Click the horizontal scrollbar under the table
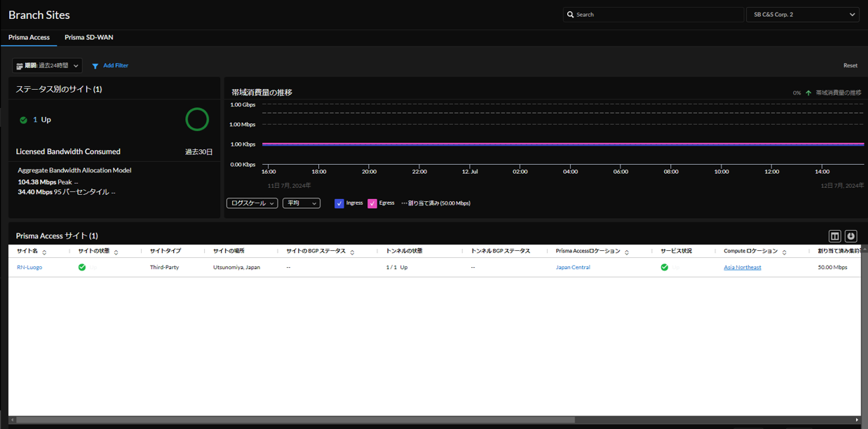 [295, 420]
